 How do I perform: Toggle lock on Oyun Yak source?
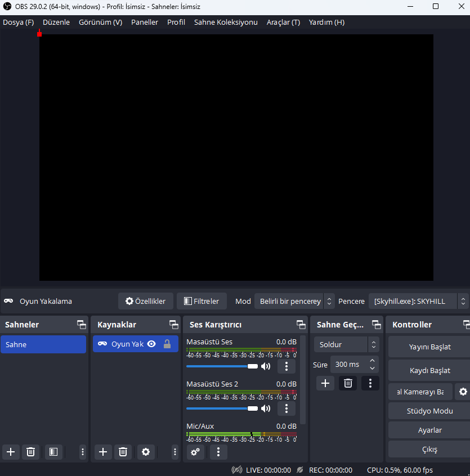pos(167,344)
